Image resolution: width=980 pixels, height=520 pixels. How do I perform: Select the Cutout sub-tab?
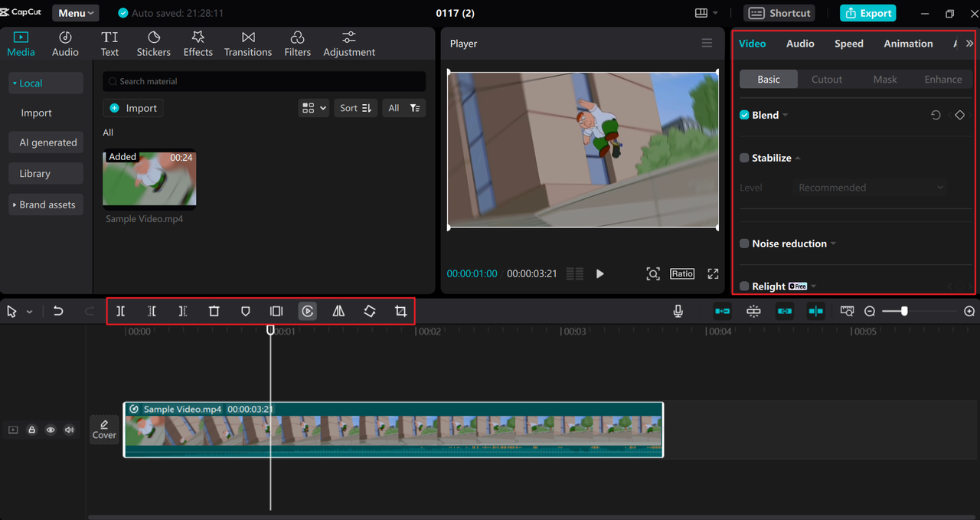(827, 80)
